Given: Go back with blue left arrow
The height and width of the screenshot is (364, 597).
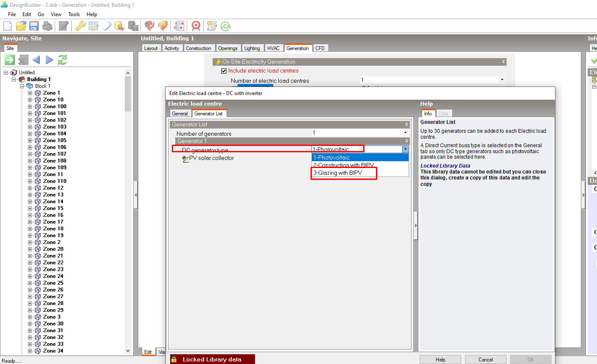Looking at the screenshot, I should pos(36,60).
